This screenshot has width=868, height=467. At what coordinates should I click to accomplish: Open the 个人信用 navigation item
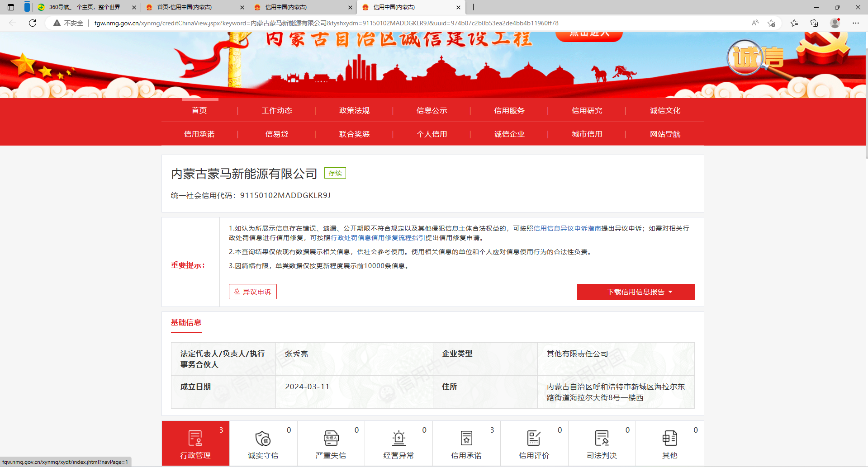click(432, 134)
